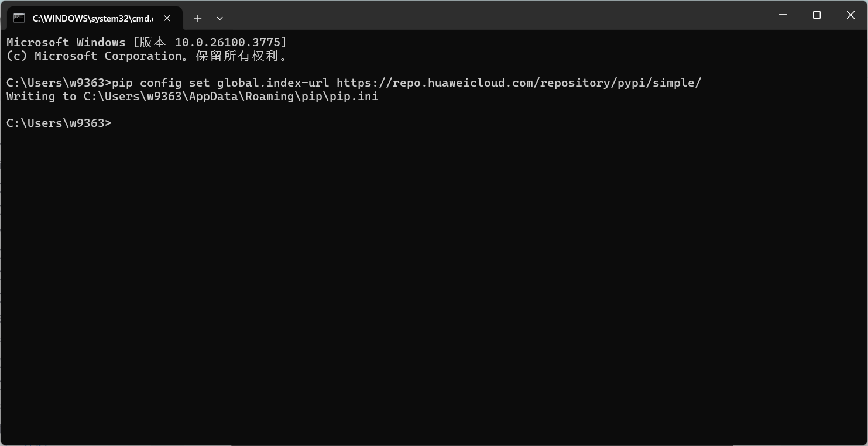Click the blinking cursor at the command prompt
Viewport: 868px width, 446px height.
click(x=112, y=123)
